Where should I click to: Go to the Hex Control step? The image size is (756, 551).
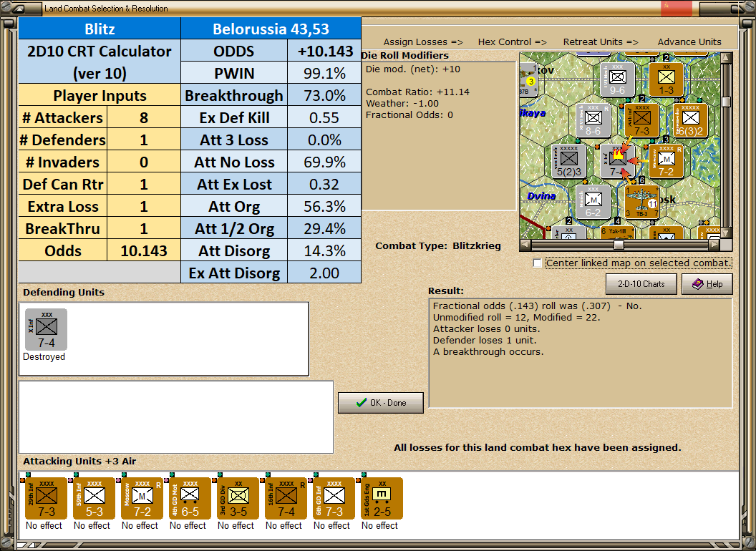(512, 42)
